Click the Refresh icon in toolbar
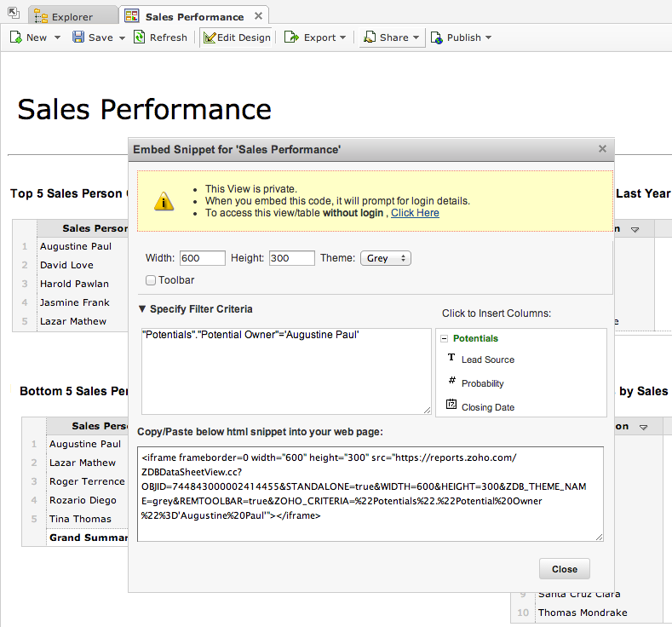This screenshot has width=672, height=627. click(x=139, y=37)
